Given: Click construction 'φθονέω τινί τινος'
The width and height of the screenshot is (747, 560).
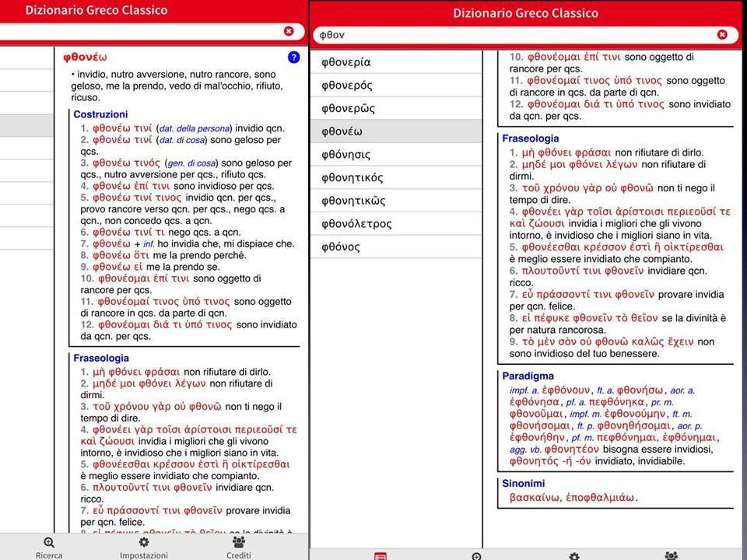Looking at the screenshot, I should pyautogui.click(x=137, y=198).
